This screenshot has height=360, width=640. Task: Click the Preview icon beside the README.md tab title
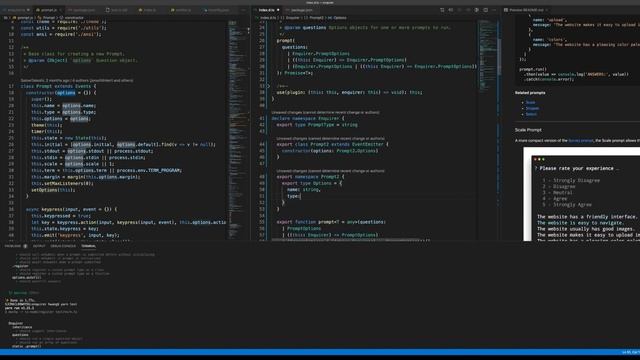click(x=506, y=10)
